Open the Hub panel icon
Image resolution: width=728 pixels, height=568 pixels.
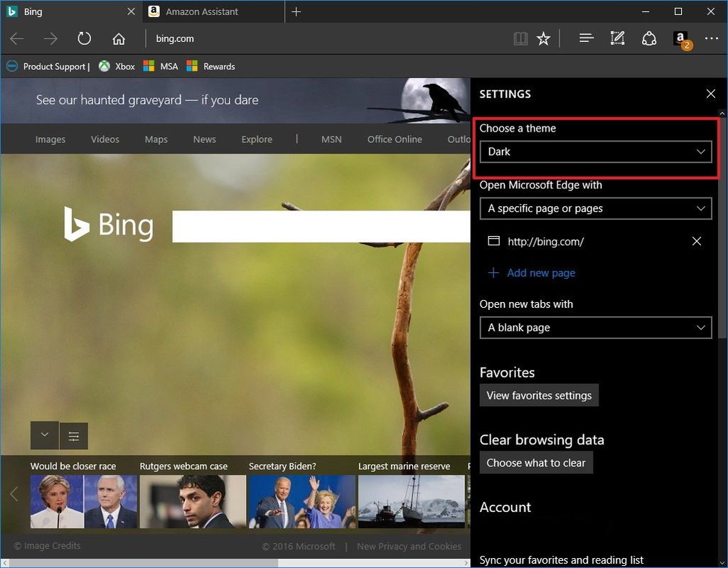[586, 38]
